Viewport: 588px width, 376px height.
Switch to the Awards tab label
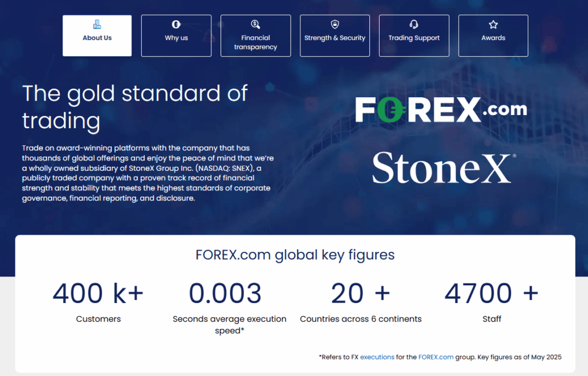493,38
